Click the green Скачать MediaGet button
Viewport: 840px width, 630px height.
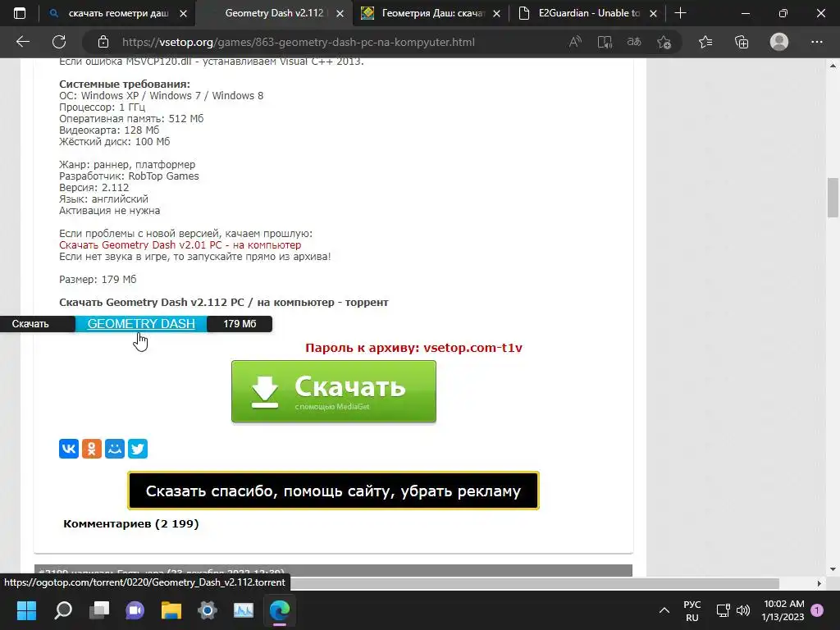pyautogui.click(x=334, y=391)
